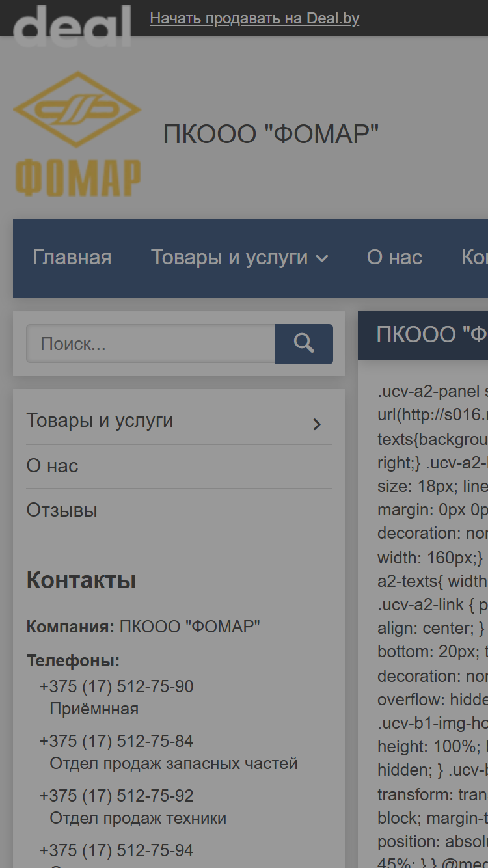Call phone number +375 (17) 512-75-84
The width and height of the screenshot is (488, 868).
pos(116,741)
